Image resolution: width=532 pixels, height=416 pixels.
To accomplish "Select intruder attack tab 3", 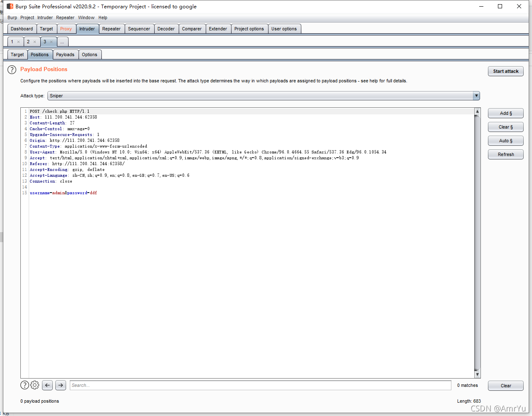I will pos(45,42).
